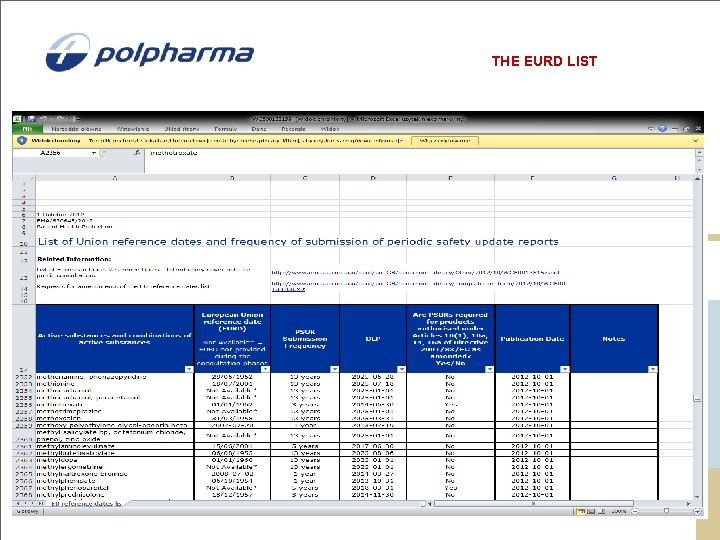Expand the formula bar with right-side arrow

tap(698, 152)
